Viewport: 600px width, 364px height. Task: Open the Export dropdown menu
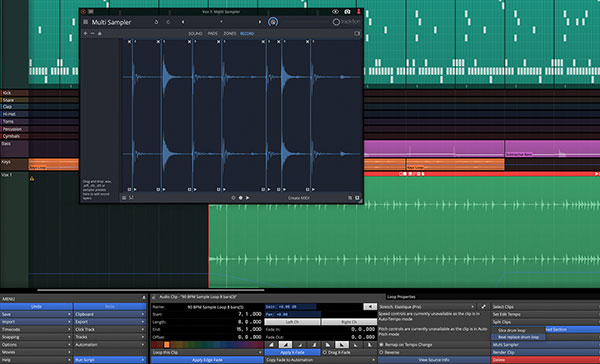[110, 322]
